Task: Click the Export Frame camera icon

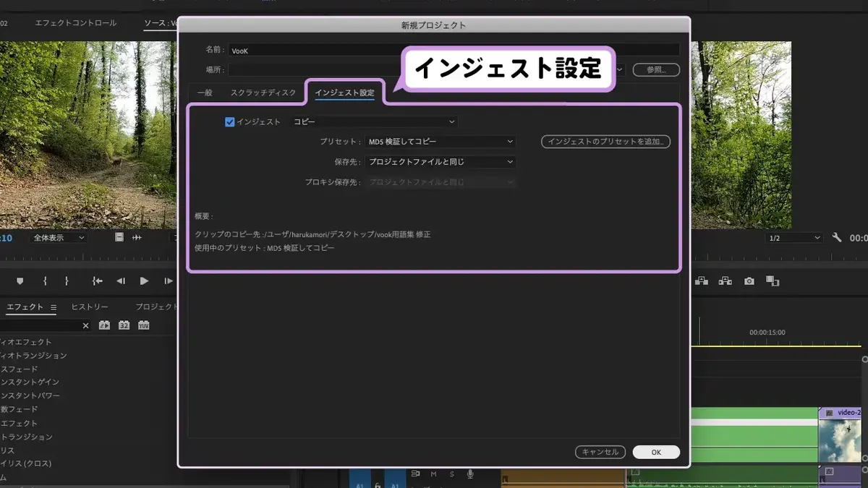Action: 749,281
